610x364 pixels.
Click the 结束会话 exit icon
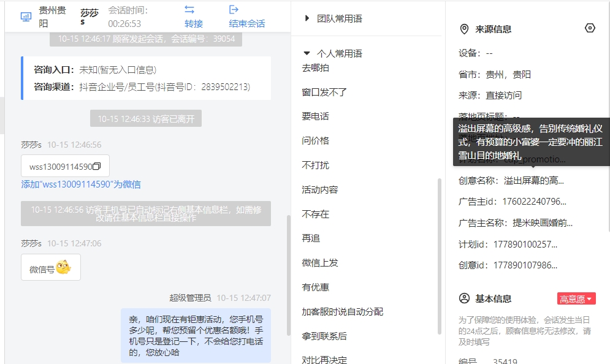point(234,10)
